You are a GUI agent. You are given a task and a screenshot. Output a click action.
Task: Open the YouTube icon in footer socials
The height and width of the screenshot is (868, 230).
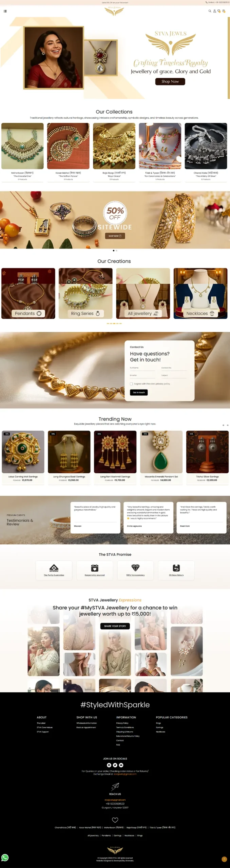(121, 765)
